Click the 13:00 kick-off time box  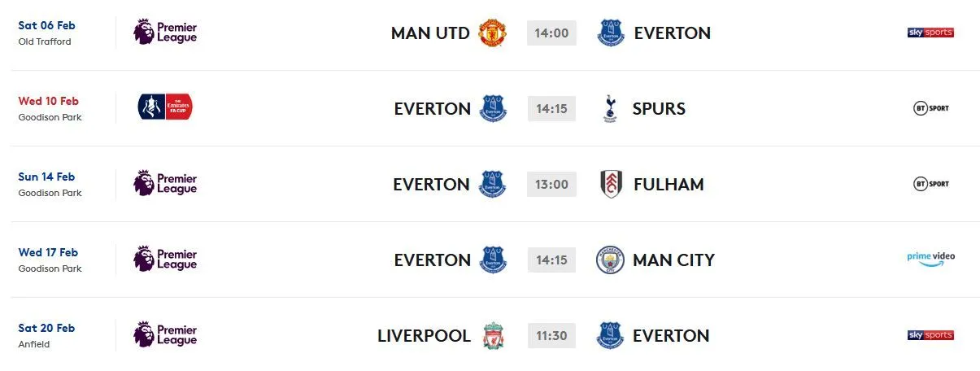coord(551,185)
